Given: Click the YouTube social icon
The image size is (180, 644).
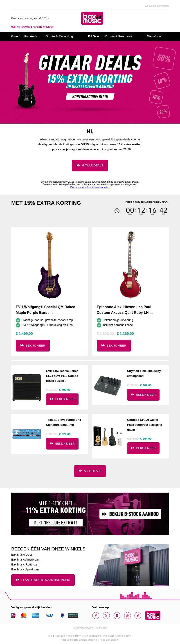Looking at the screenshot, I should (x=127, y=615).
